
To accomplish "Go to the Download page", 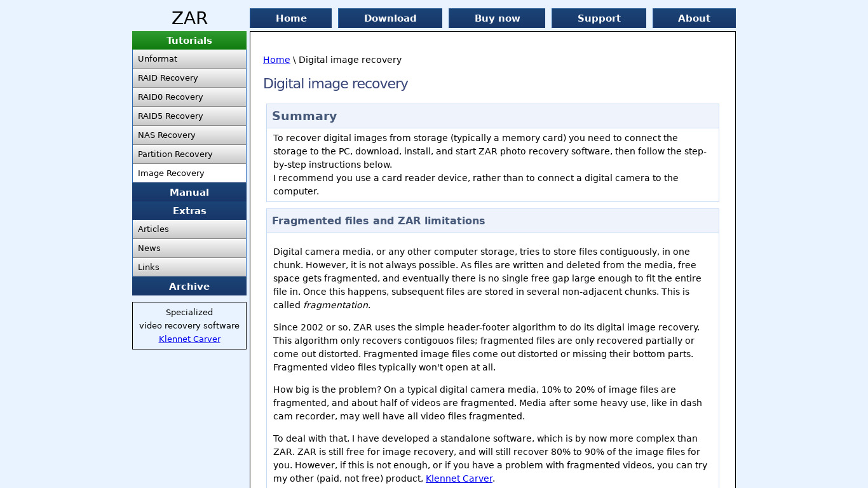I will 390,18.
